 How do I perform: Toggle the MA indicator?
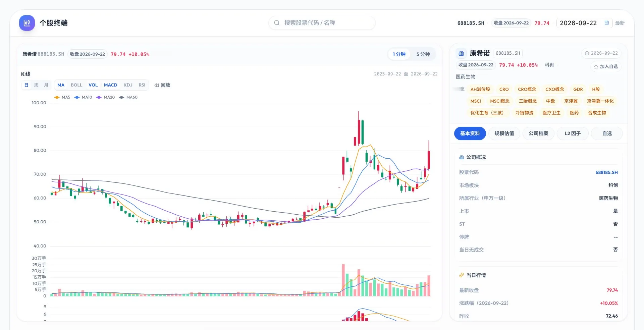point(61,85)
